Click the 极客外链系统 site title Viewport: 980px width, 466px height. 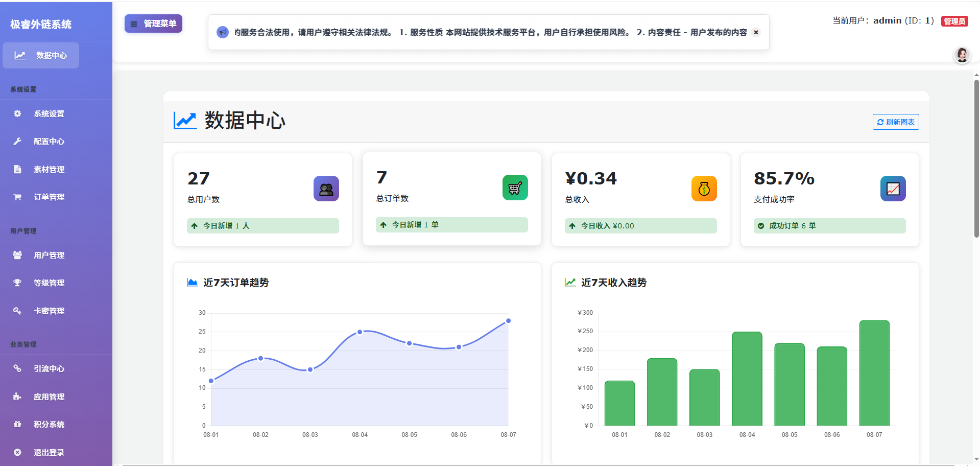point(41,24)
